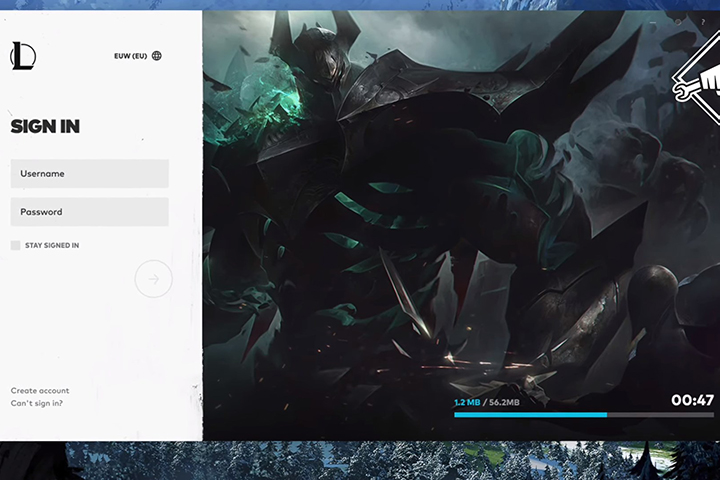Click the globe icon beside EUW
Viewport: 720px width, 480px height.
coord(157,56)
